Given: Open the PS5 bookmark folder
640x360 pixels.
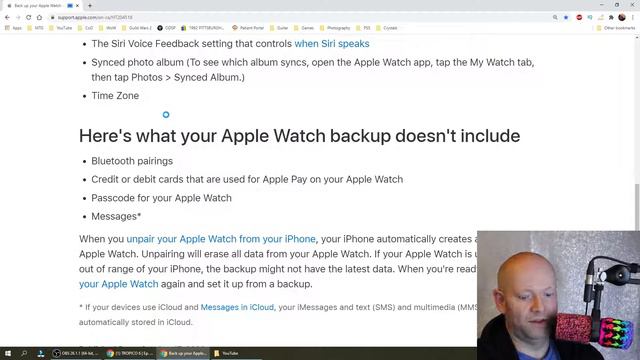Looking at the screenshot, I should pos(363,28).
